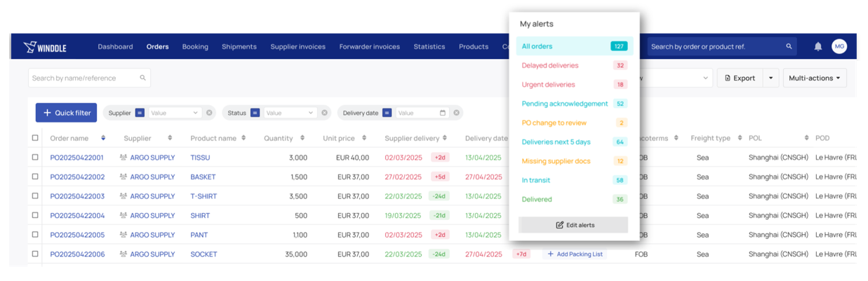Remove the Supplier filter chip
This screenshot has width=868, height=281.
pyautogui.click(x=209, y=113)
